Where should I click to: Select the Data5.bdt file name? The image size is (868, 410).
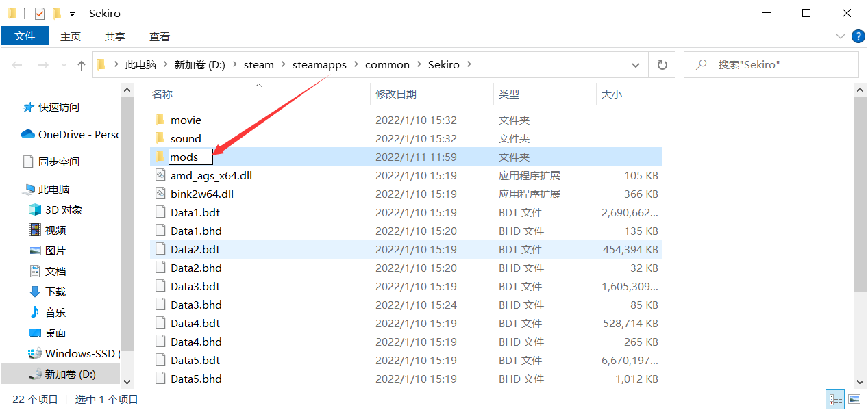[x=195, y=360]
